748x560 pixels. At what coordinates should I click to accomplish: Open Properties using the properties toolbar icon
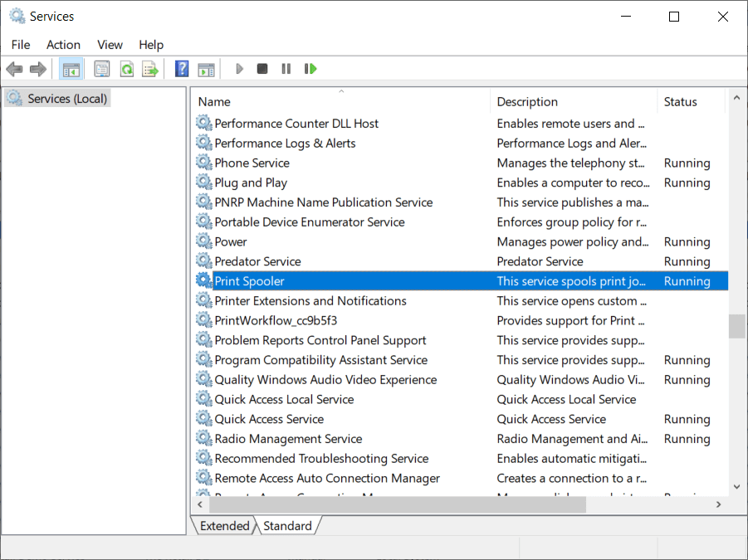coord(101,68)
